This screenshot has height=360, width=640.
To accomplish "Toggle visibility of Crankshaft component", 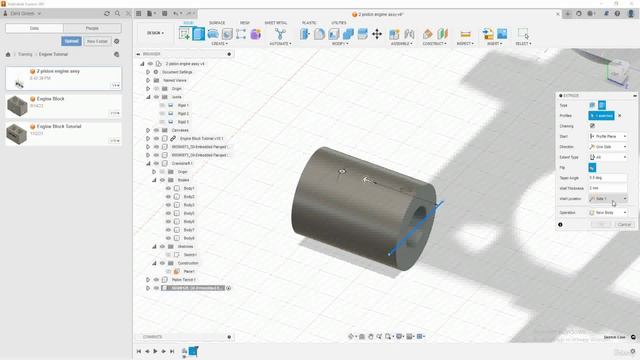I will pyautogui.click(x=156, y=163).
